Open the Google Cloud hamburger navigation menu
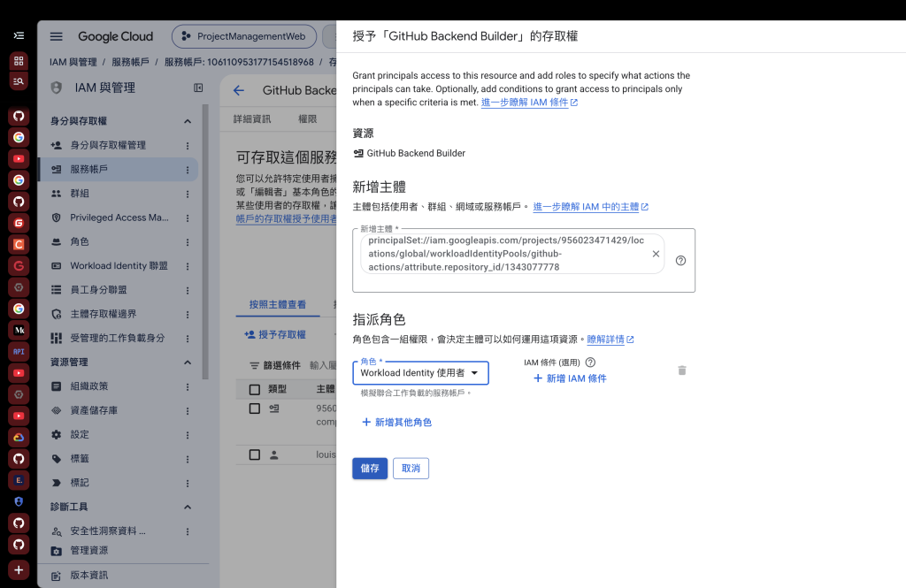 (56, 36)
